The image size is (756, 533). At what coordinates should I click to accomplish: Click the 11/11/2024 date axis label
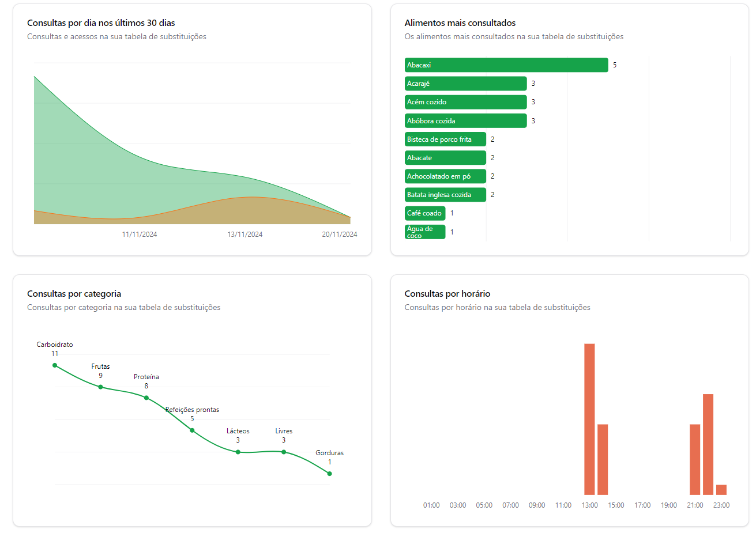point(140,235)
